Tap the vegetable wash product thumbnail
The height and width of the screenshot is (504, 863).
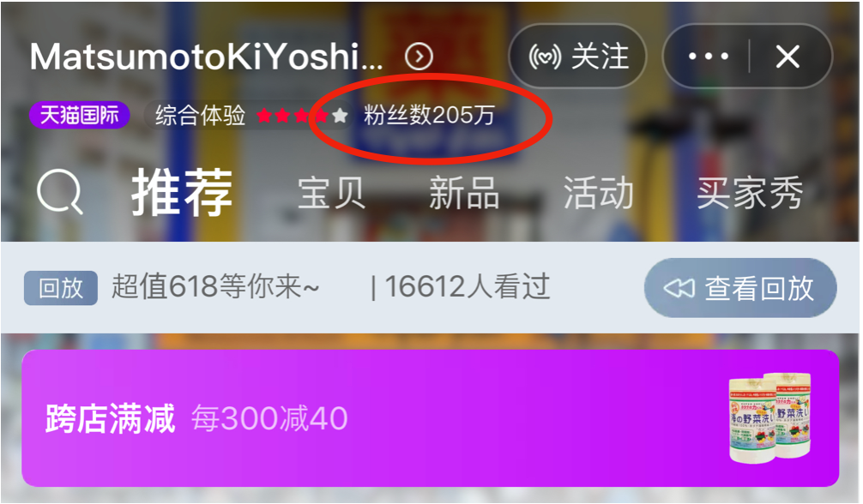[x=770, y=417]
